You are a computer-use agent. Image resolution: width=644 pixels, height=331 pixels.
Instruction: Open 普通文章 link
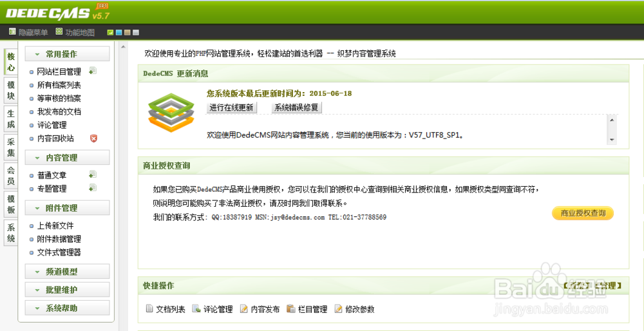click(52, 175)
